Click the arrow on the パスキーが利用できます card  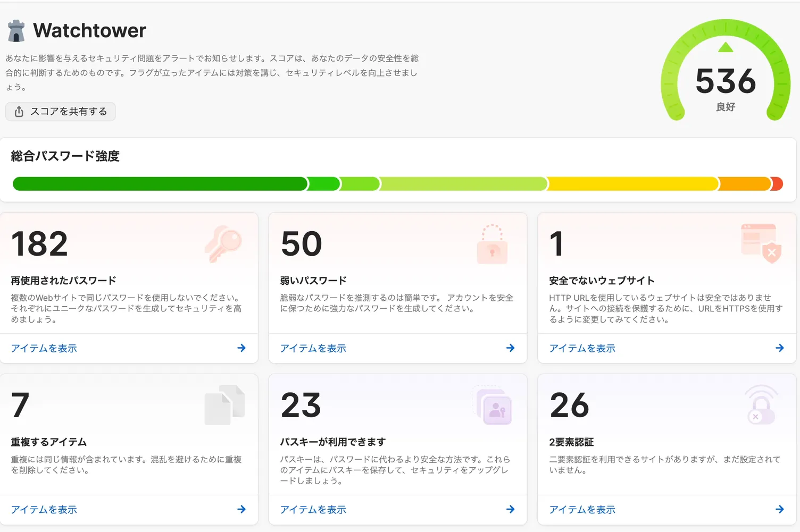click(511, 509)
